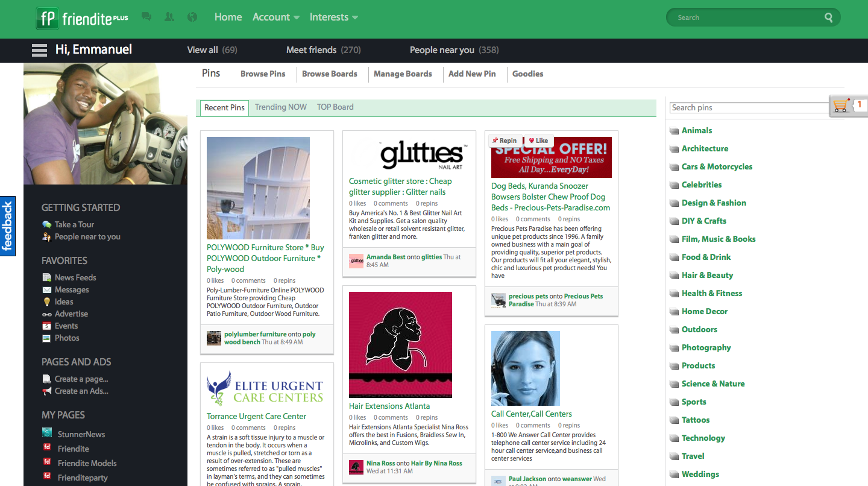Click the StunnerNews page icon
The width and height of the screenshot is (868, 486).
(47, 432)
